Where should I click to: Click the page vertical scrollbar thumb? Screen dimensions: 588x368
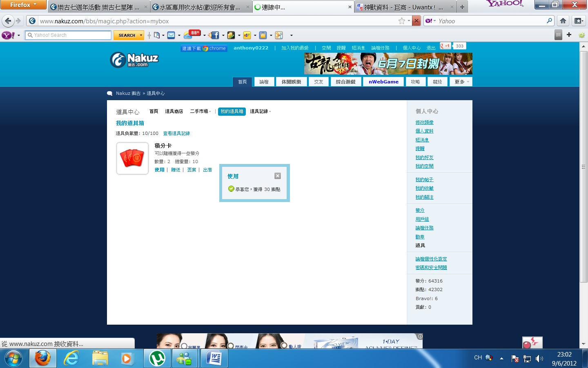(584, 166)
